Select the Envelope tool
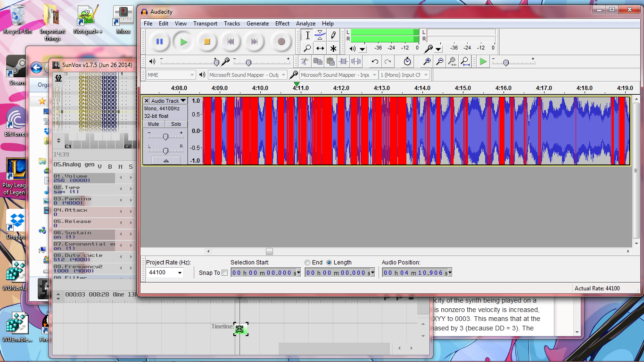644x362 pixels. (320, 35)
